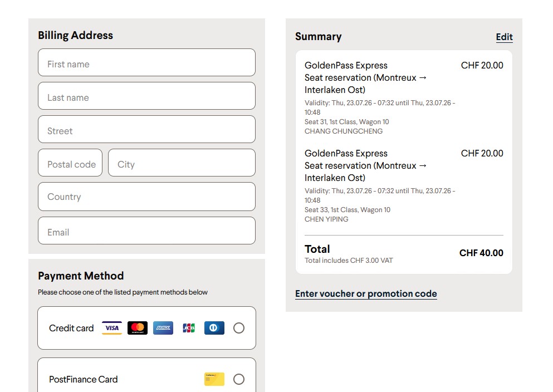Viewport: 553px width, 392px height.
Task: Focus the Last name field
Action: point(146,96)
